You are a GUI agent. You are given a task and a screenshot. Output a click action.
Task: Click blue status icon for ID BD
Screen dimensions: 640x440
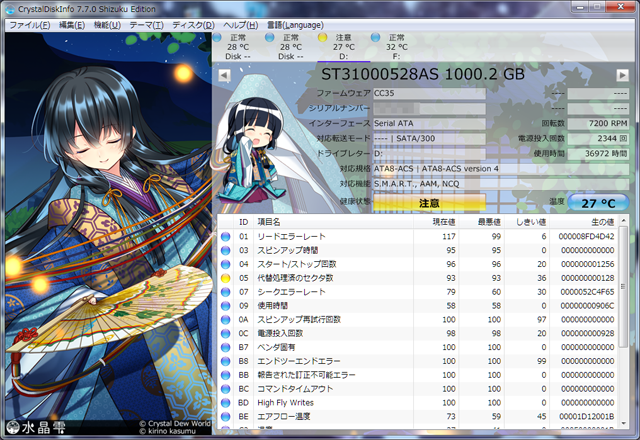[x=225, y=403]
